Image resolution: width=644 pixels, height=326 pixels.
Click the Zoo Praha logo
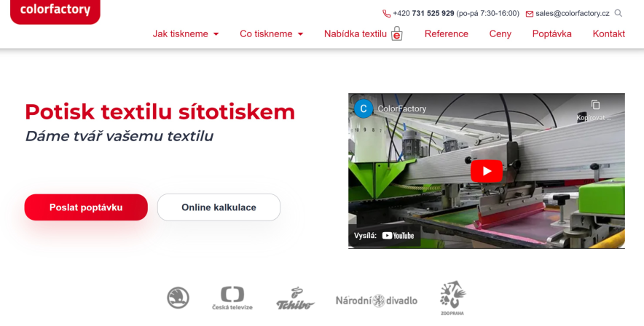pyautogui.click(x=452, y=298)
